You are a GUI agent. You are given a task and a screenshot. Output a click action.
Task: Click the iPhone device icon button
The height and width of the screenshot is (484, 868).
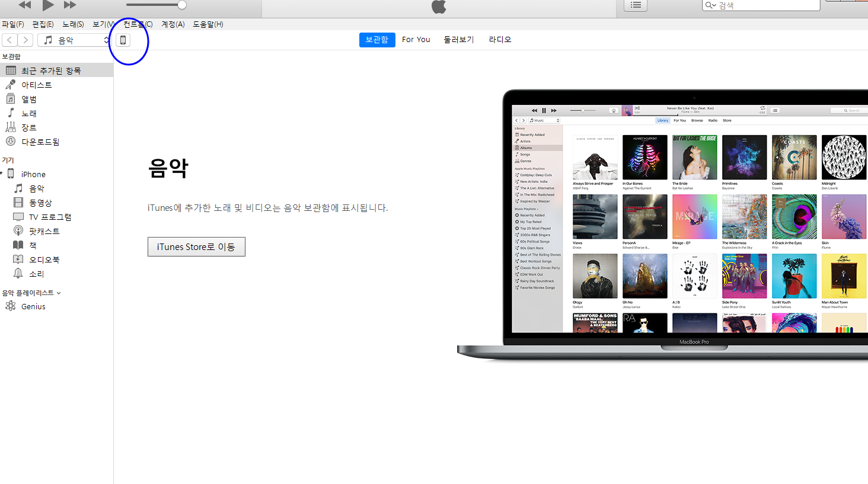click(x=123, y=40)
